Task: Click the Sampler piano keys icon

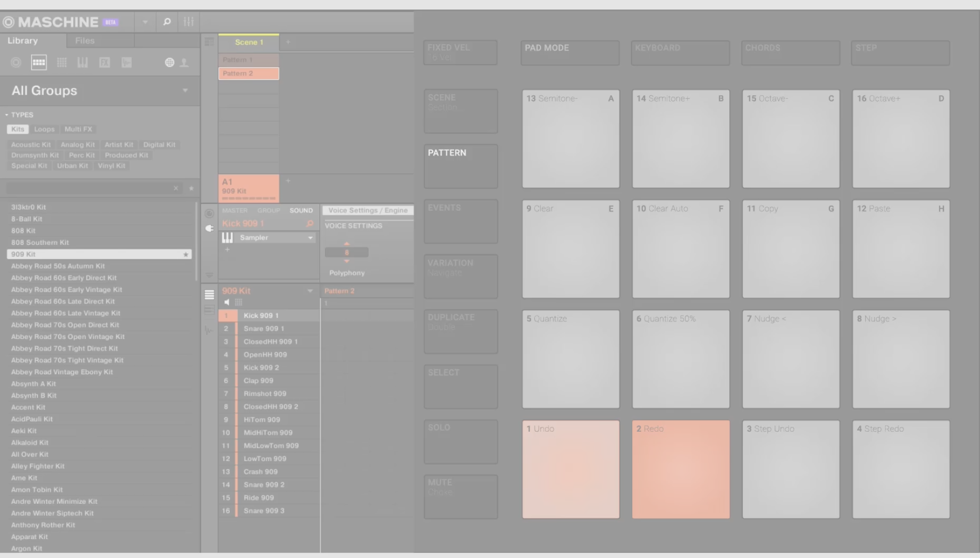Action: (x=227, y=238)
